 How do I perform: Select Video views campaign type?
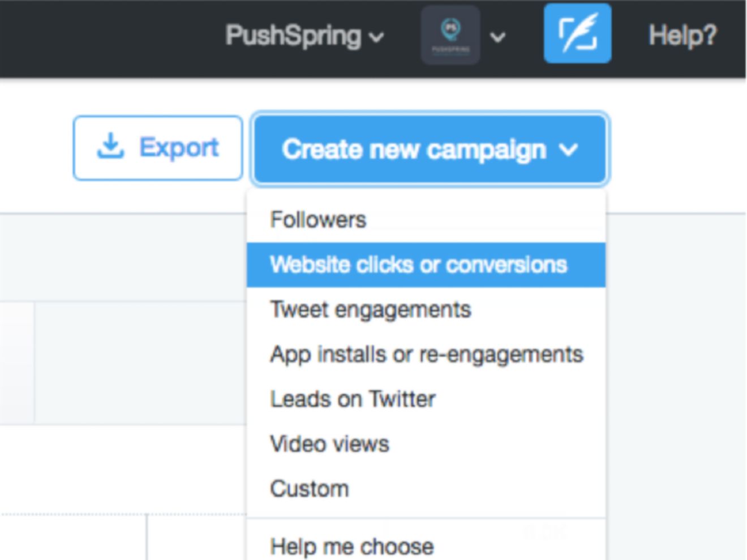click(329, 443)
